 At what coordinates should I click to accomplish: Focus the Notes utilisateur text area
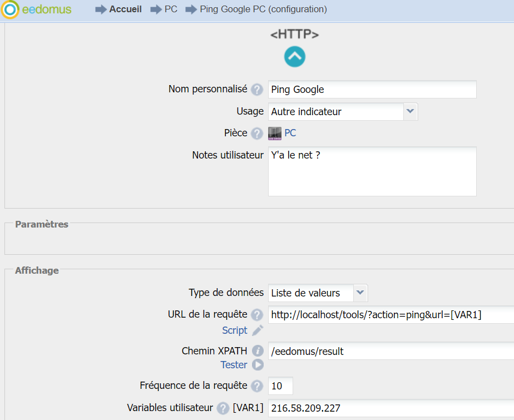pos(372,171)
